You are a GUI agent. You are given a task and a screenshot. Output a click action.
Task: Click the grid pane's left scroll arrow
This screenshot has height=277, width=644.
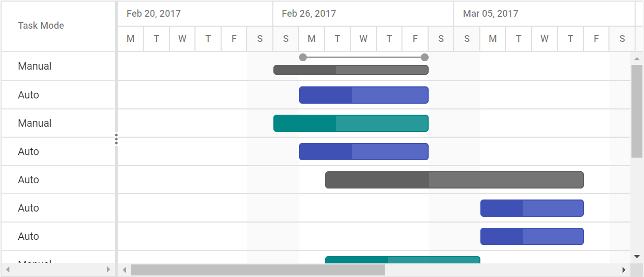tap(8, 270)
